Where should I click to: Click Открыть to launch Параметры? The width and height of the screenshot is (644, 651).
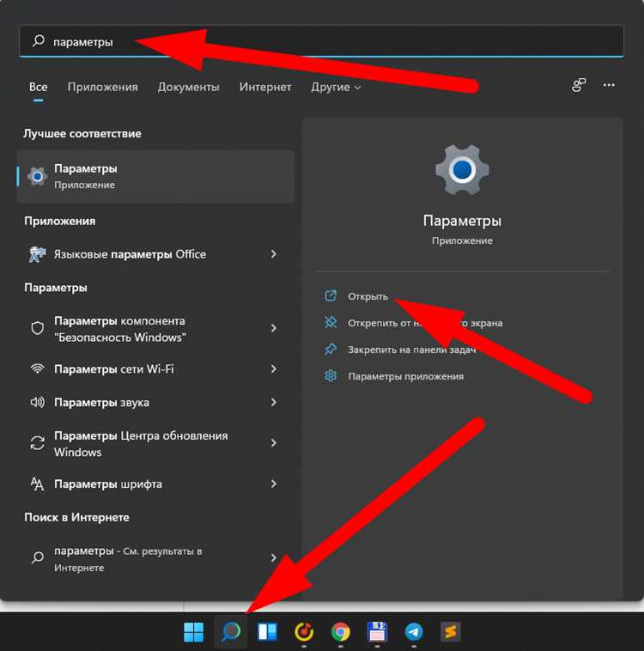[x=368, y=296]
